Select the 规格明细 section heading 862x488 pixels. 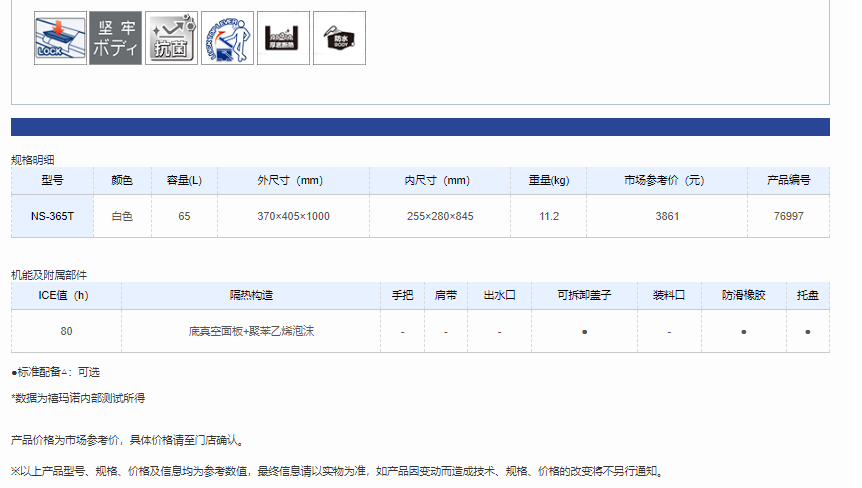click(32, 160)
